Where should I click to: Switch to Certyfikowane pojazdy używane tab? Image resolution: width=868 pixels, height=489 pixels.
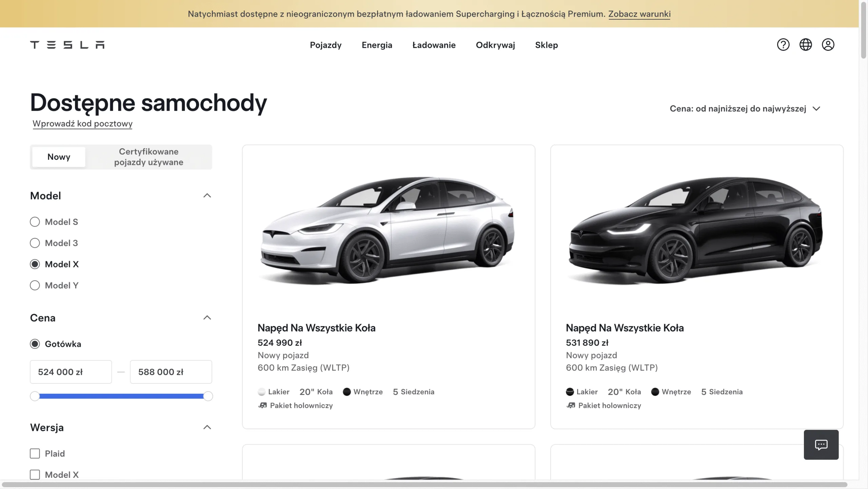point(149,157)
